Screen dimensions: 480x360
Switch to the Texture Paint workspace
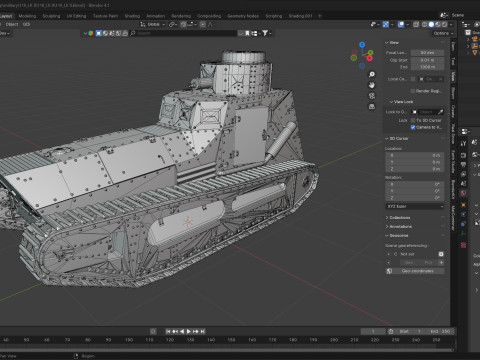pyautogui.click(x=105, y=16)
